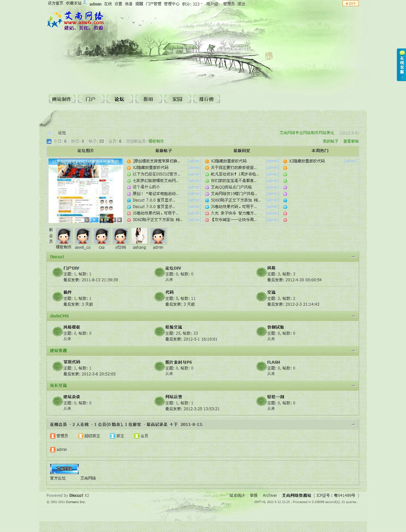Open 站点统计 footer link
The image size is (406, 532).
point(237,496)
